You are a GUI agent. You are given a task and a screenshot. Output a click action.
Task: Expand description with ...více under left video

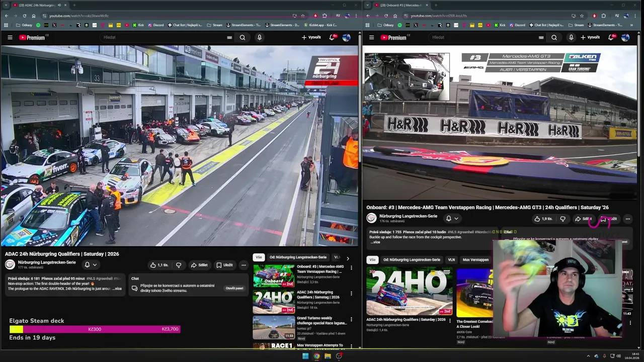coord(117,289)
